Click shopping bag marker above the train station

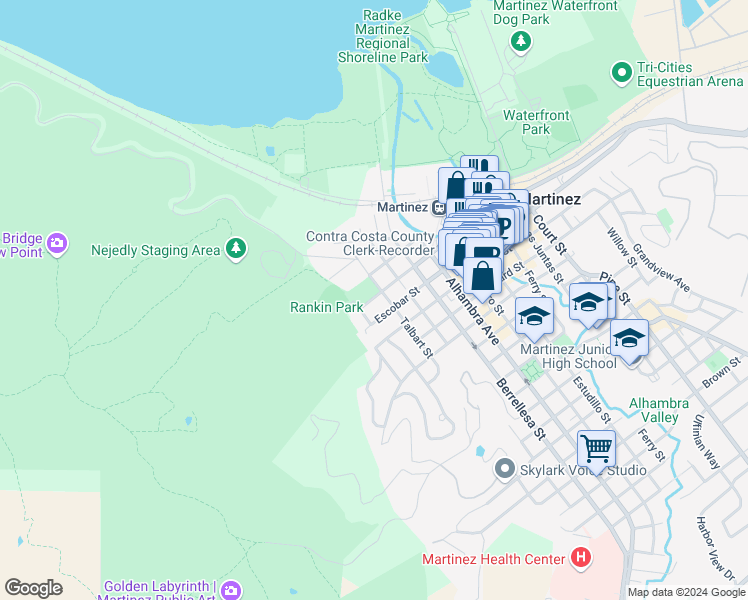pos(453,183)
